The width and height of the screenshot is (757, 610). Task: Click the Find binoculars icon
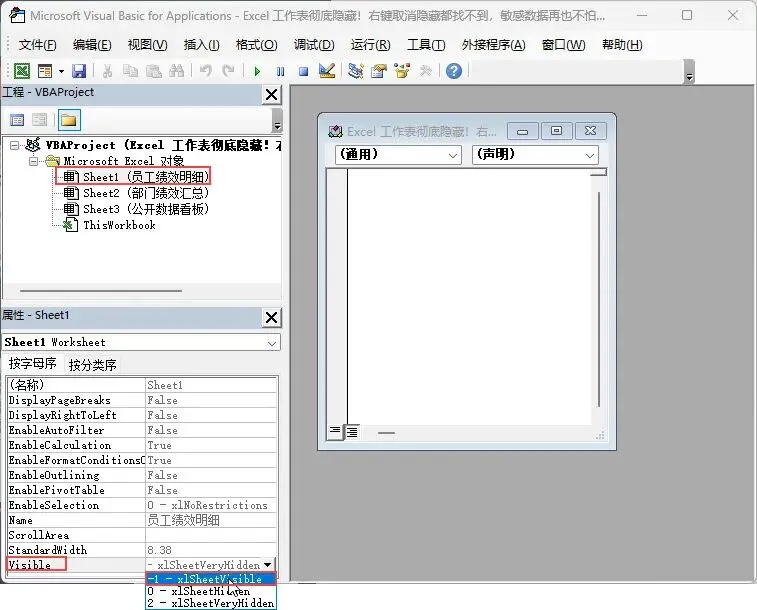click(x=177, y=71)
